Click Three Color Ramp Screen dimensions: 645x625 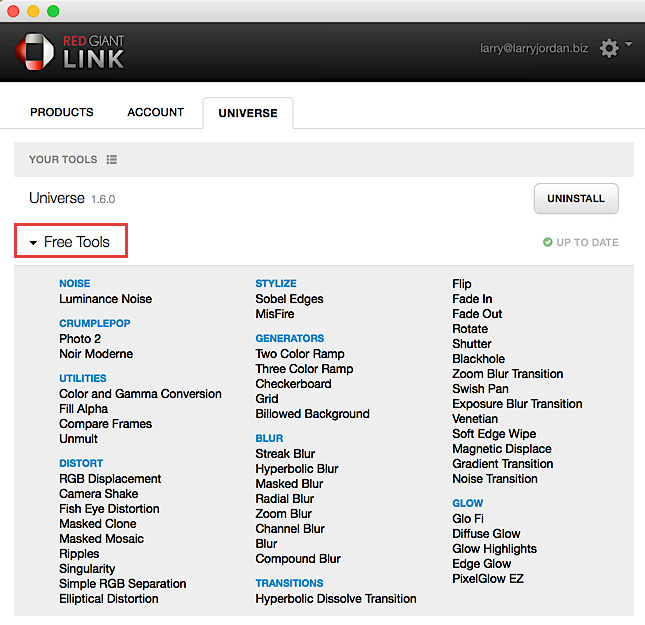[x=304, y=369]
